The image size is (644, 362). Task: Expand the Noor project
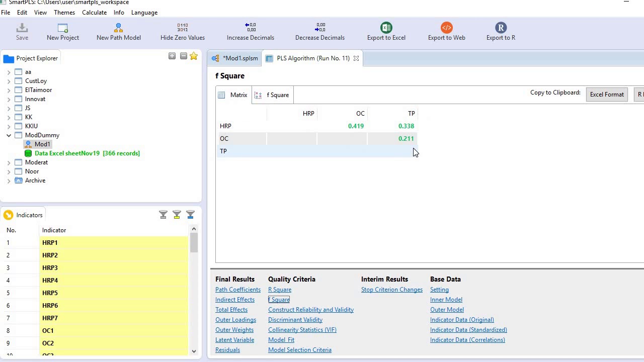[9, 171]
